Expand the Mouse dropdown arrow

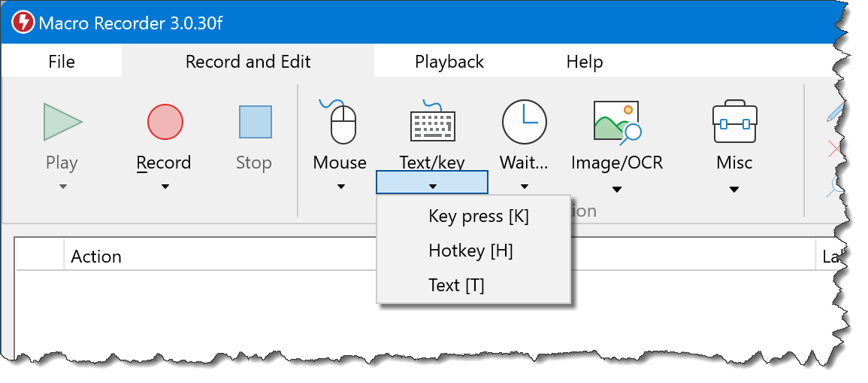[x=341, y=187]
